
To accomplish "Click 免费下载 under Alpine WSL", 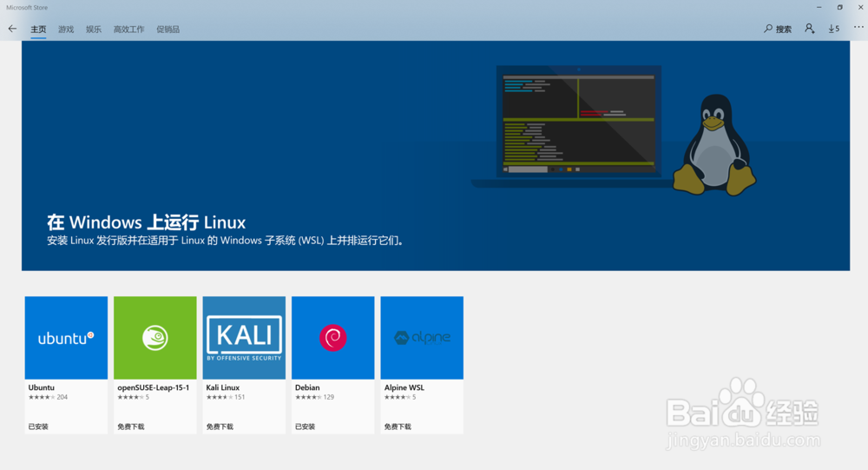I will pyautogui.click(x=398, y=427).
